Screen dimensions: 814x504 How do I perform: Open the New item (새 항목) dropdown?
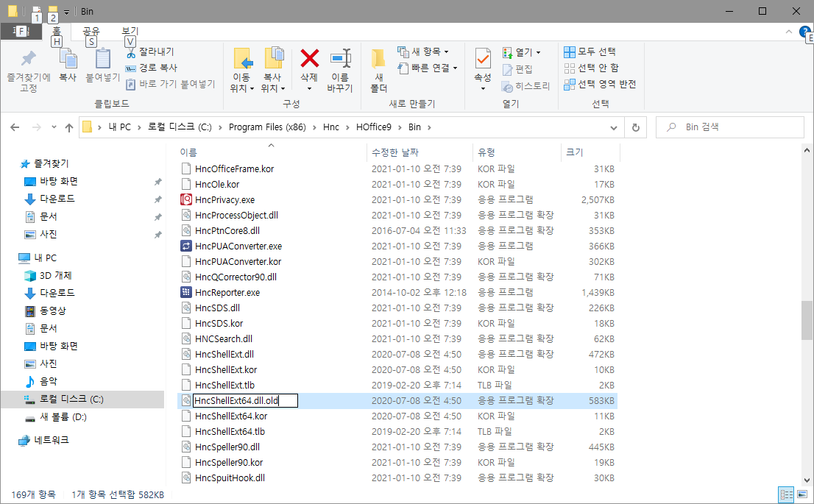coord(424,52)
